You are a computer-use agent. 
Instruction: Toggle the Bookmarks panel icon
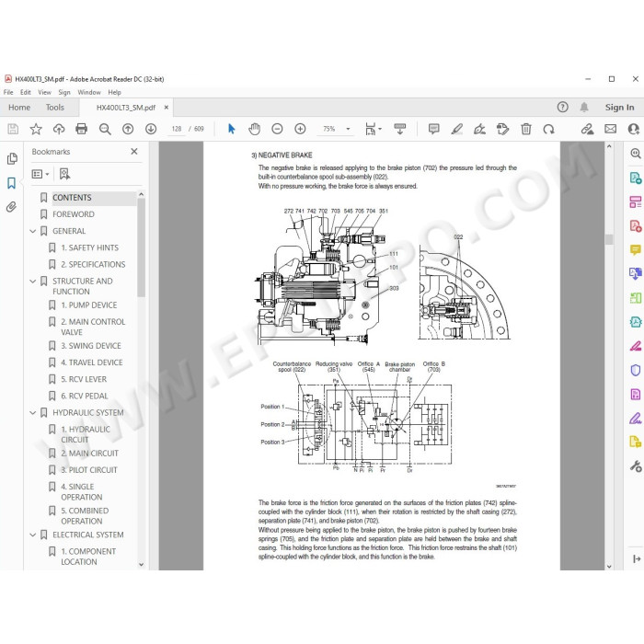coord(11,183)
